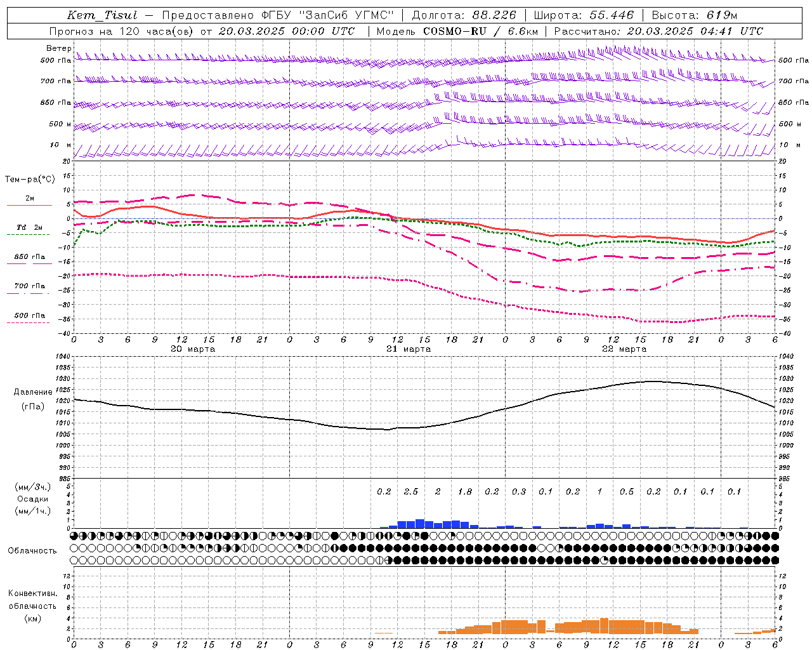Click the 0.5 precipitation value
The image size is (812, 650).
tap(627, 492)
